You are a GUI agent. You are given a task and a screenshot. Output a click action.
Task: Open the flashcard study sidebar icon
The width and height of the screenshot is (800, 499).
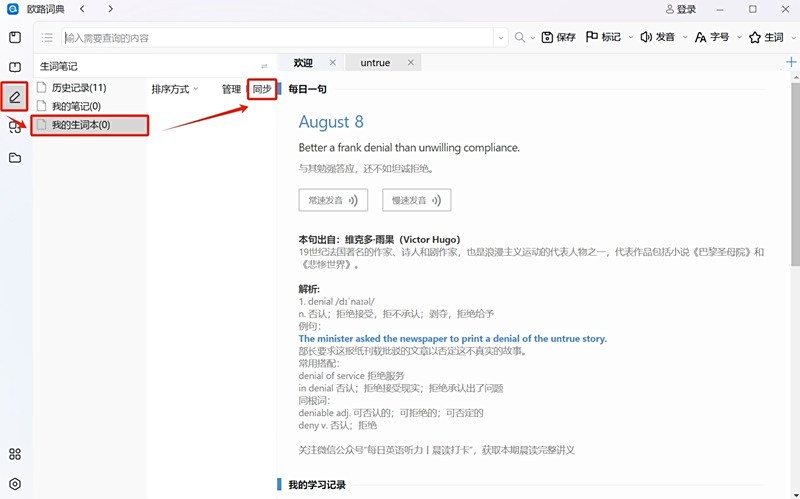(15, 67)
